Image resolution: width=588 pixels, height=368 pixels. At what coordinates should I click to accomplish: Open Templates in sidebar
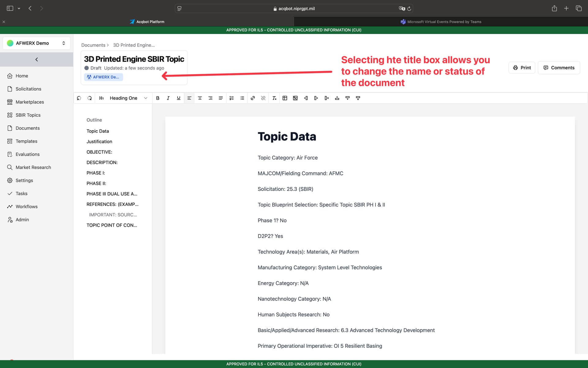tap(26, 141)
